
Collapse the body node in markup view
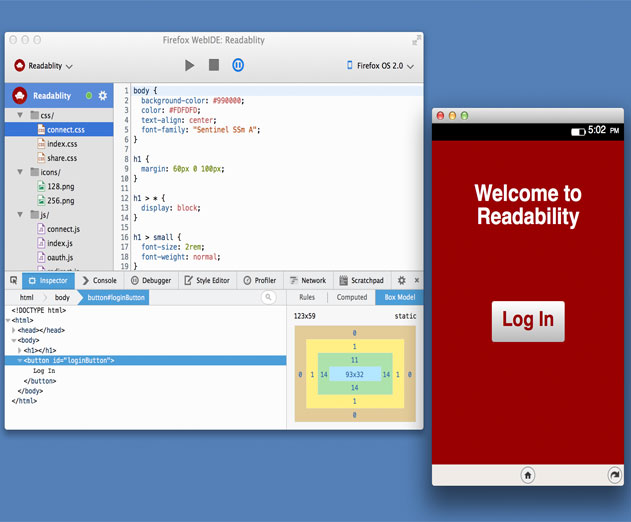click(14, 340)
